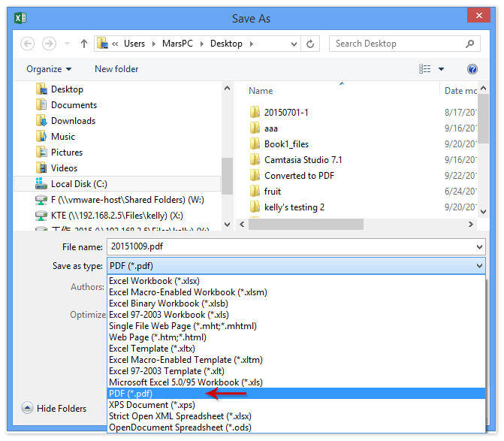The height and width of the screenshot is (441, 504).
Task: Choose Excel Macro-Enabled Workbook (*.xlsm)
Action: tap(296, 292)
